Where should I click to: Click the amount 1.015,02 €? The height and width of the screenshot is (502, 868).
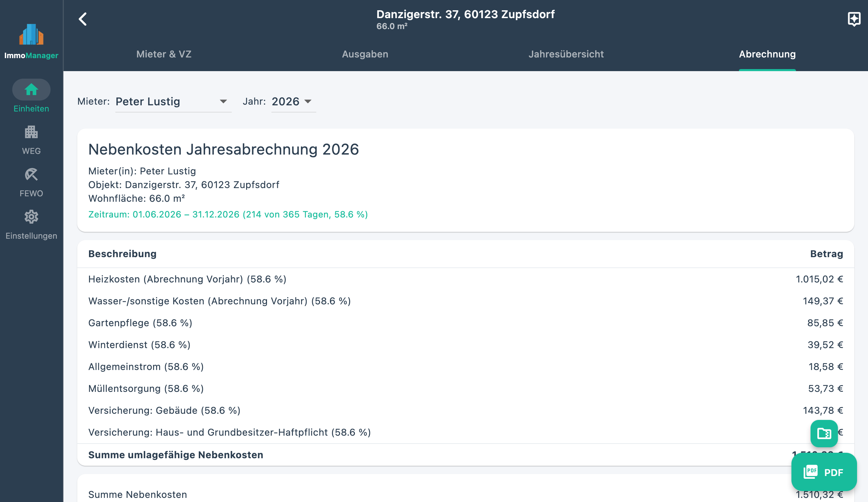click(819, 279)
